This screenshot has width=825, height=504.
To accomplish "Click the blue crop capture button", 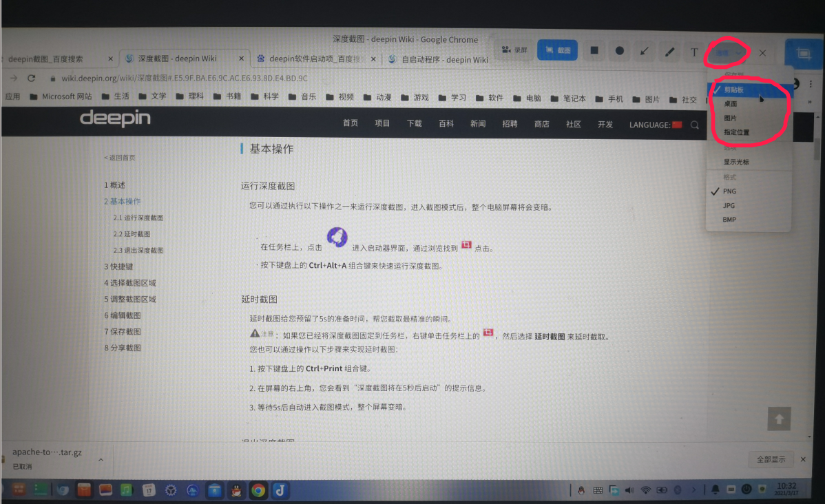I will 804,53.
